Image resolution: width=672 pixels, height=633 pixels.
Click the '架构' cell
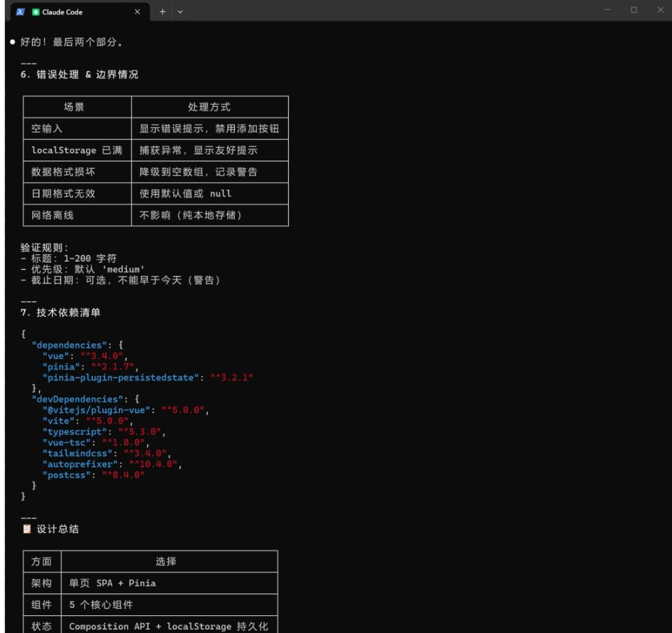click(x=42, y=583)
